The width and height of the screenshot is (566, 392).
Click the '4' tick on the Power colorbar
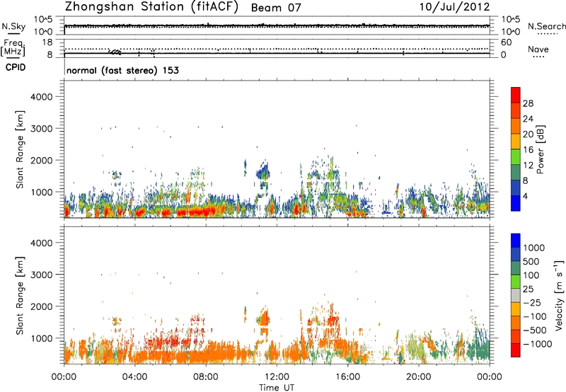(x=526, y=197)
